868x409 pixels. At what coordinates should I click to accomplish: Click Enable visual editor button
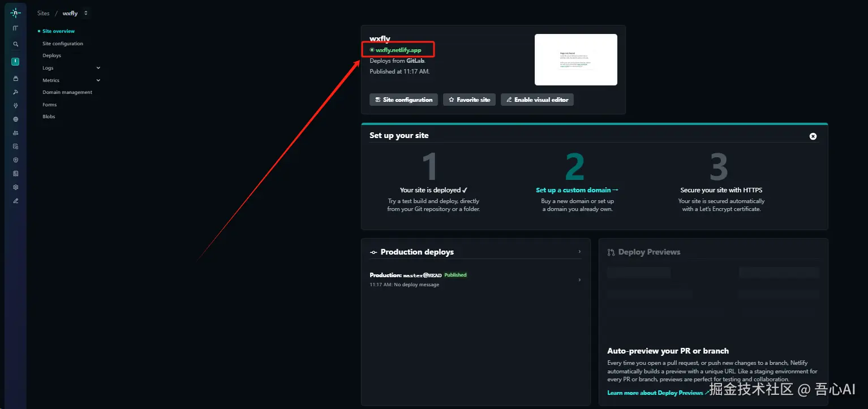point(538,100)
